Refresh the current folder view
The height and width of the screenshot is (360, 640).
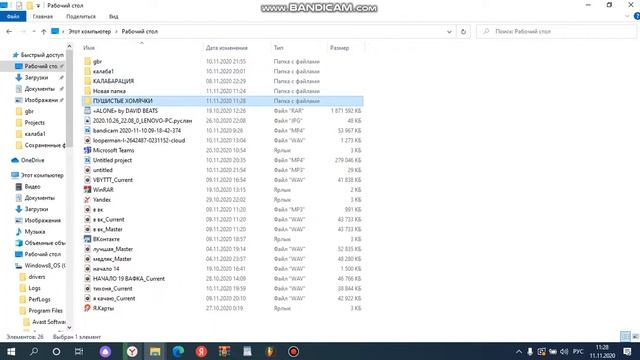tap(463, 31)
